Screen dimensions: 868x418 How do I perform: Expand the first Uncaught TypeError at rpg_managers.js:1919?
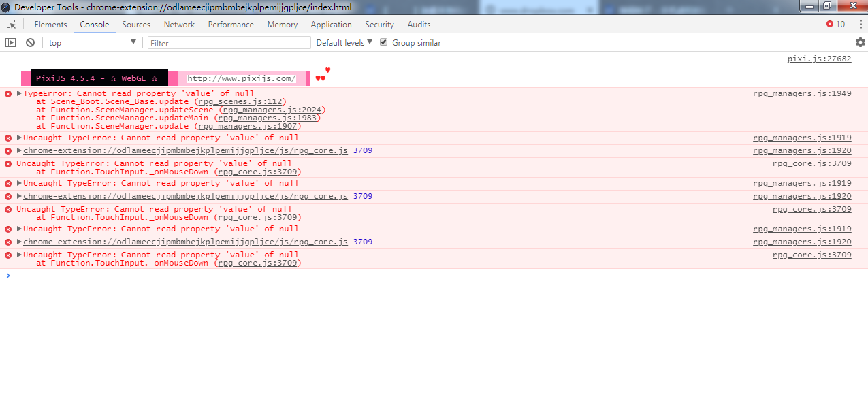[19, 138]
